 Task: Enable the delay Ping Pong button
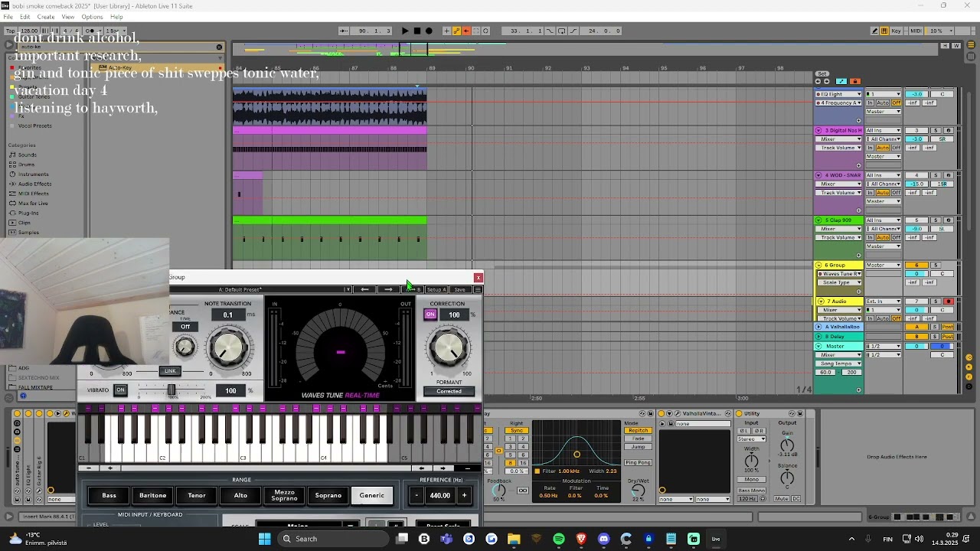638,462
